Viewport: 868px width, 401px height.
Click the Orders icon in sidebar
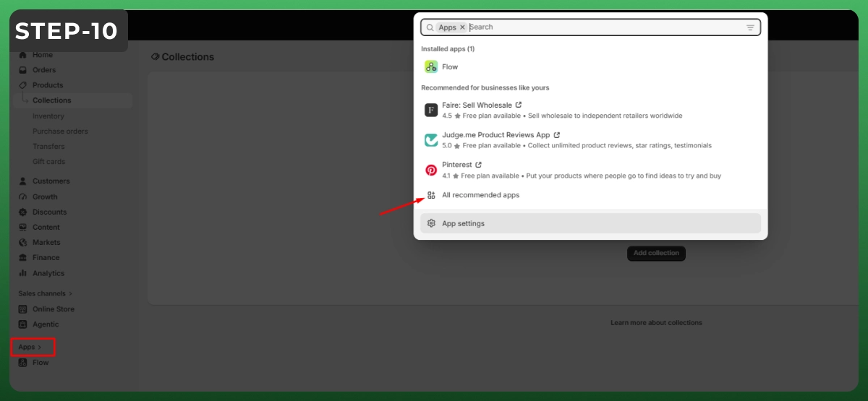[22, 70]
